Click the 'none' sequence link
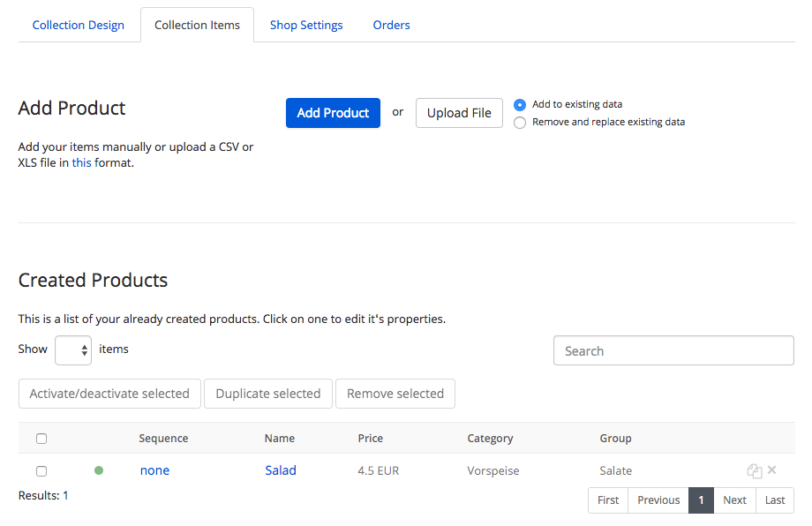 tap(154, 470)
